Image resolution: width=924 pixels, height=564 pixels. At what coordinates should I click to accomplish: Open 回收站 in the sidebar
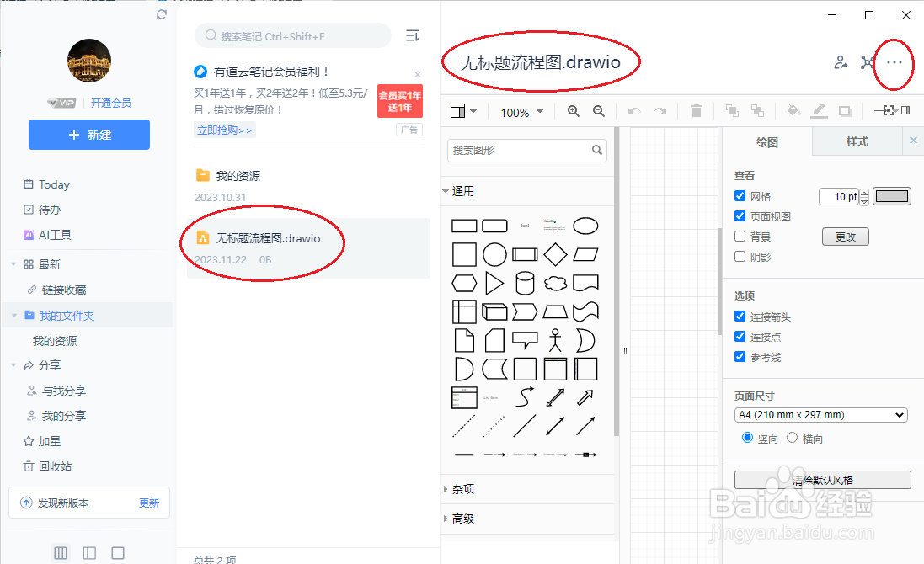click(x=47, y=466)
